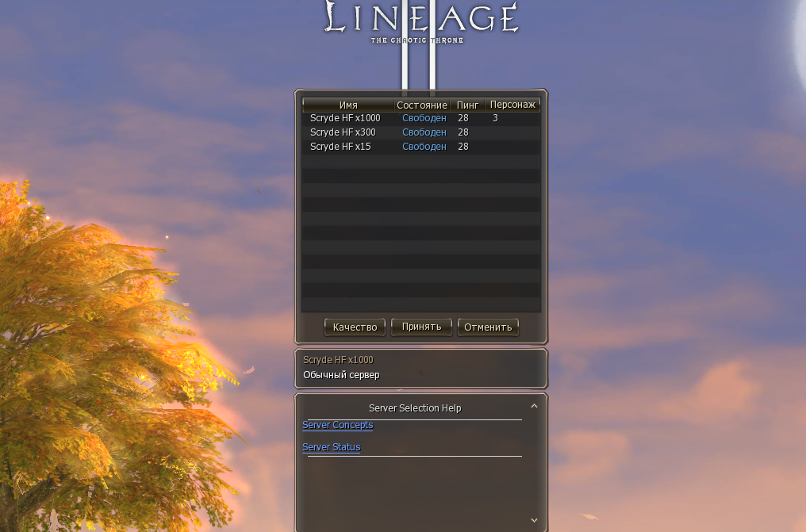Choose the Scryde HF x15 server
Screen dimensions: 806x532
click(421, 147)
